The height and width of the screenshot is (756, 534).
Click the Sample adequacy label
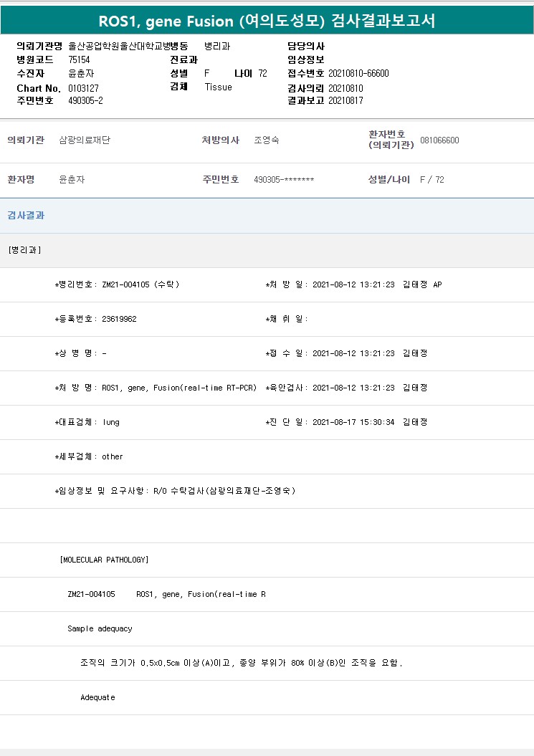[100, 628]
